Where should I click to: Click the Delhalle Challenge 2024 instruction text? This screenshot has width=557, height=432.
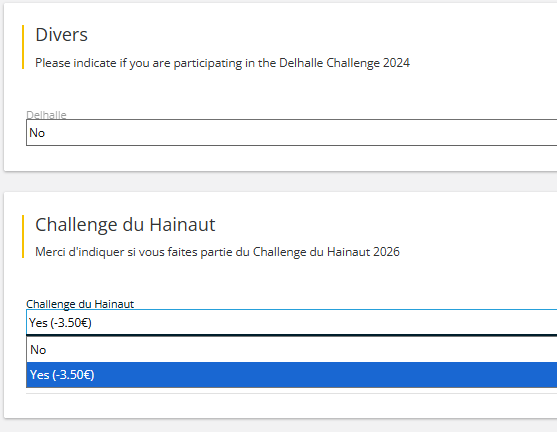222,63
